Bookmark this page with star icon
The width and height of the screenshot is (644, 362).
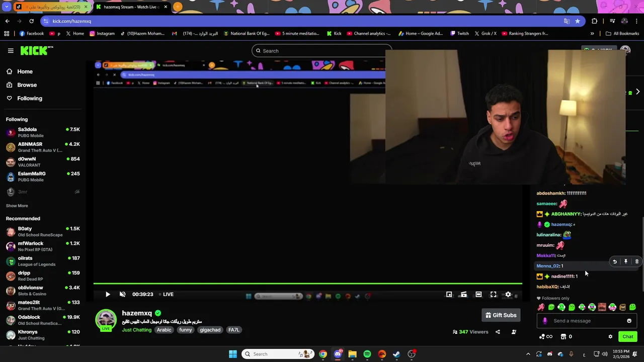coord(577,21)
